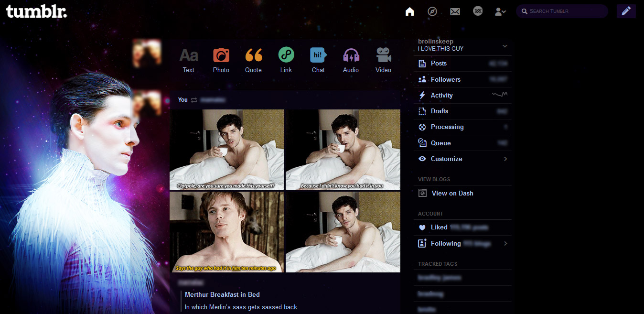Open Drafts in sidebar
The width and height of the screenshot is (644, 314).
pos(462,111)
